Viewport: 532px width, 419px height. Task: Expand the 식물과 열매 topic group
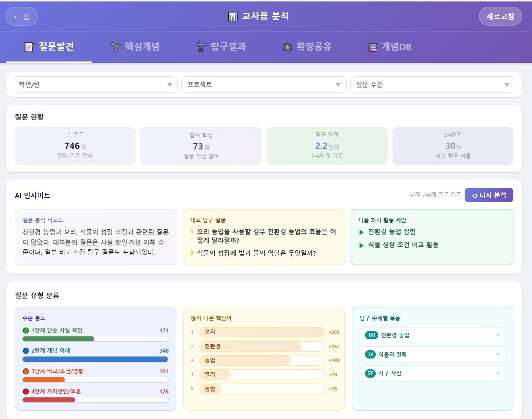pos(433,354)
